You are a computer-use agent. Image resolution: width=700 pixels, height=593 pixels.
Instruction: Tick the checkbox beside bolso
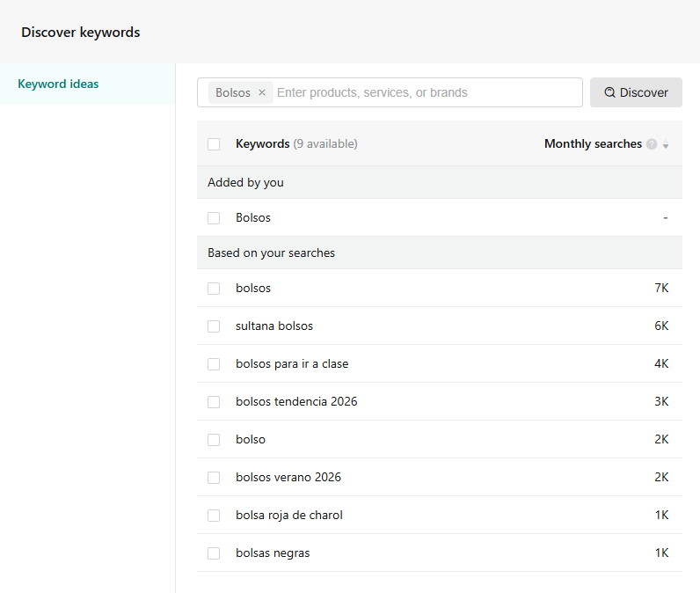[x=214, y=440]
